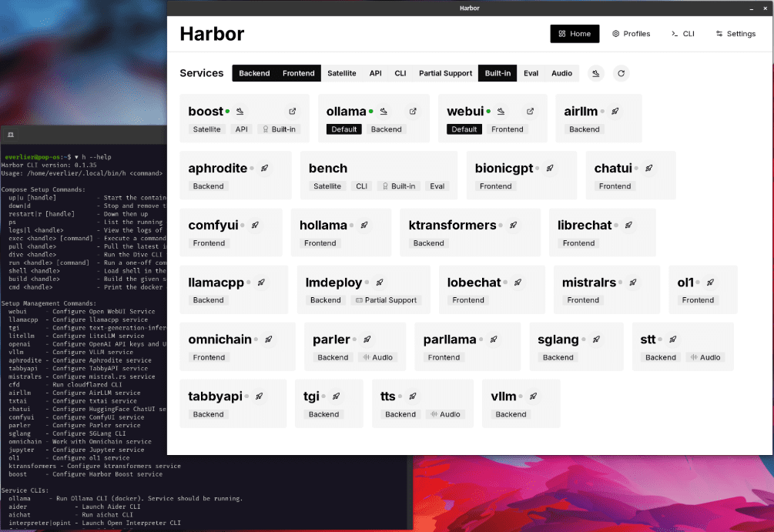Toggle the Eval service filter
This screenshot has width=774, height=532.
coord(531,73)
